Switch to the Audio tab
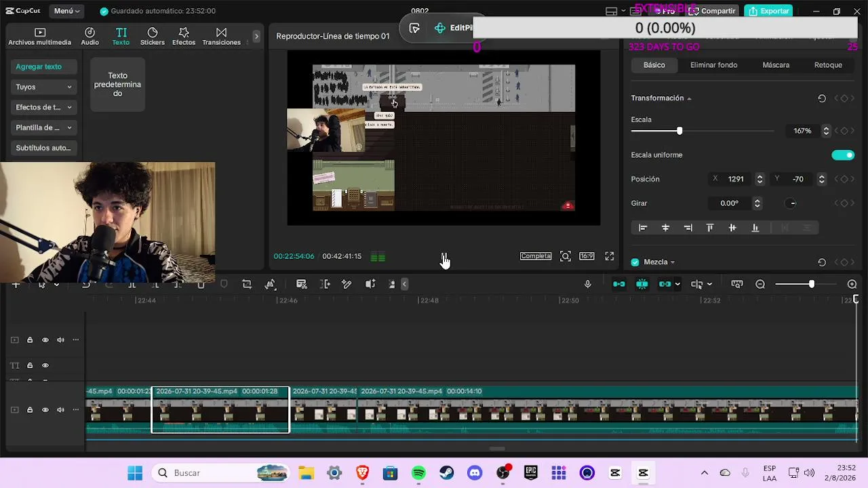The width and height of the screenshot is (868, 488). 90,37
